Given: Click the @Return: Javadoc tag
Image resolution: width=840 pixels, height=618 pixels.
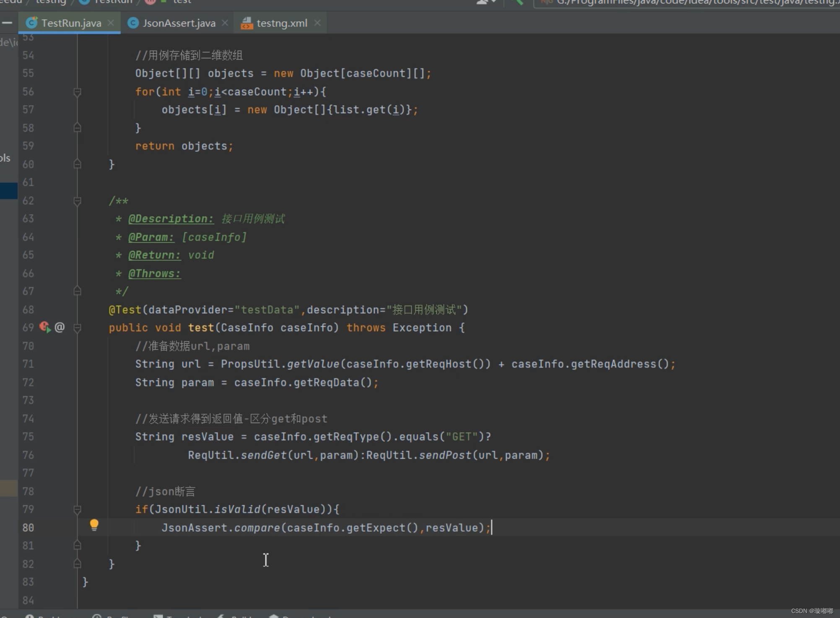Looking at the screenshot, I should 154,255.
